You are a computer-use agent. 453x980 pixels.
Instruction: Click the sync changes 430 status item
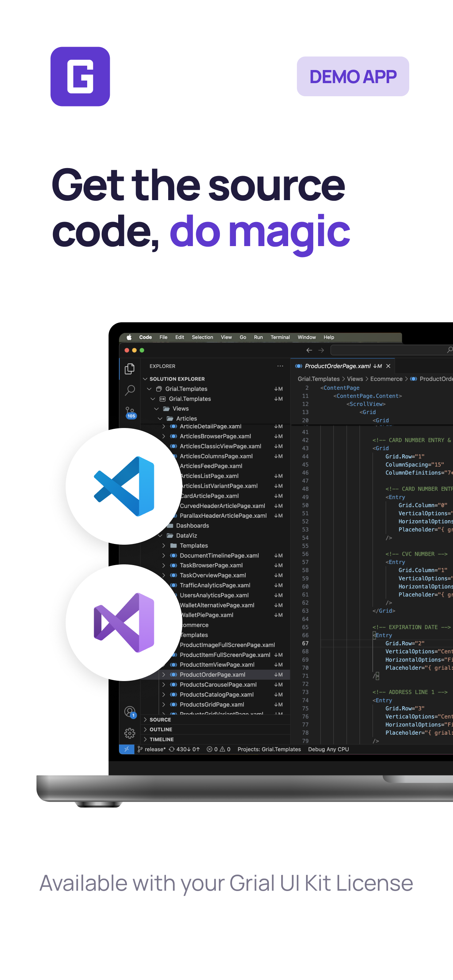click(184, 749)
